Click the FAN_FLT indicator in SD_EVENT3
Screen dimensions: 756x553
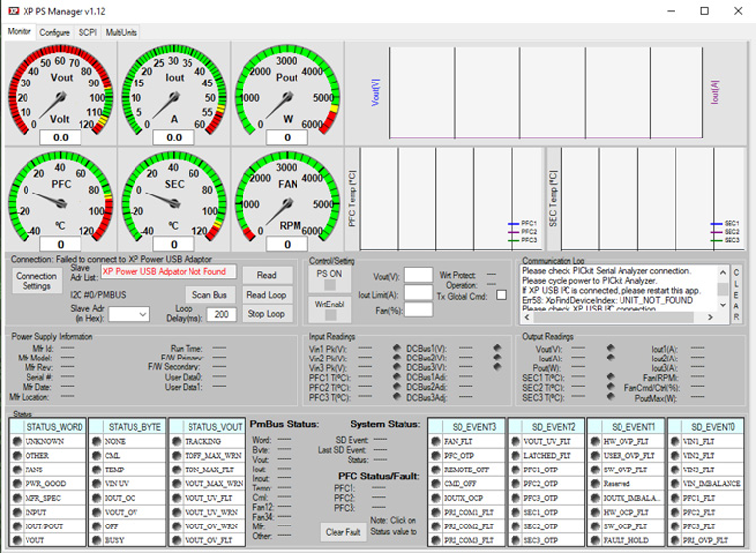coord(436,442)
